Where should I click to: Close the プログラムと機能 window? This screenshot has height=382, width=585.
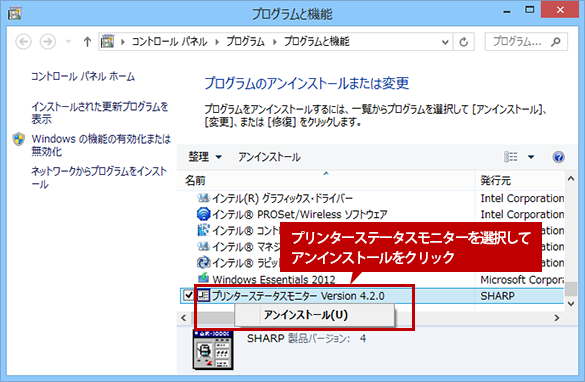tap(560, 10)
